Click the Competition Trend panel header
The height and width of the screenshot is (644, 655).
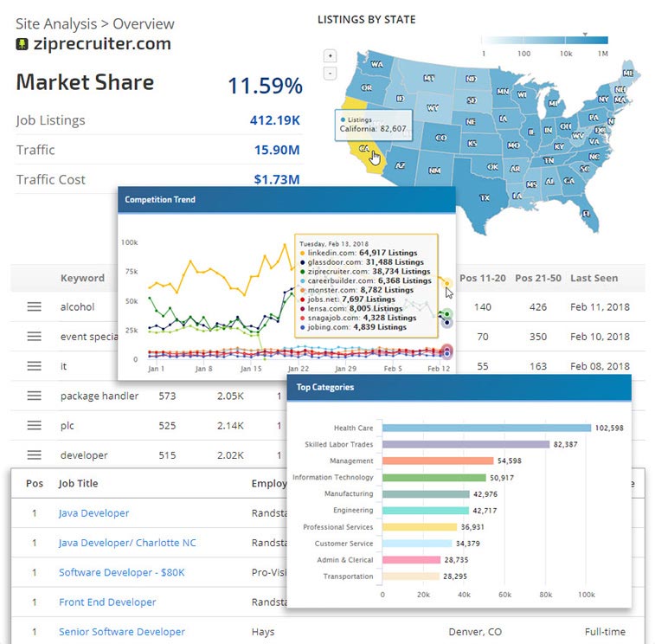(x=286, y=199)
